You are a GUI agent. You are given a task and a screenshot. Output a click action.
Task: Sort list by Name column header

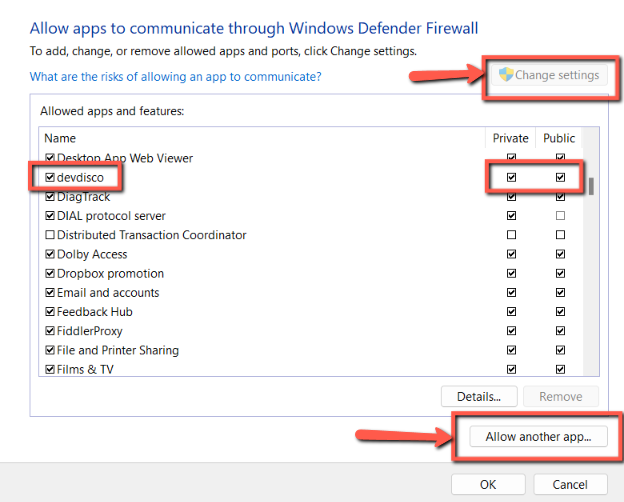point(260,138)
